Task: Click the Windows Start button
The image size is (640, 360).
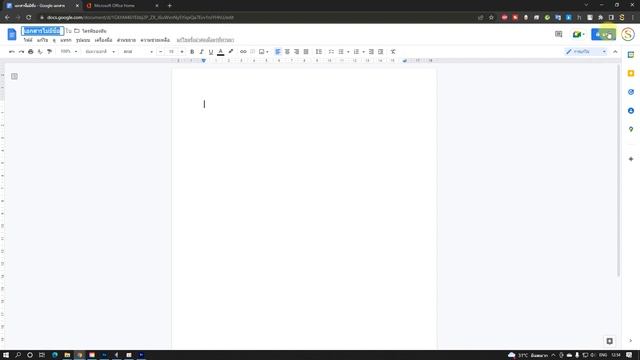Action: pyautogui.click(x=6, y=355)
